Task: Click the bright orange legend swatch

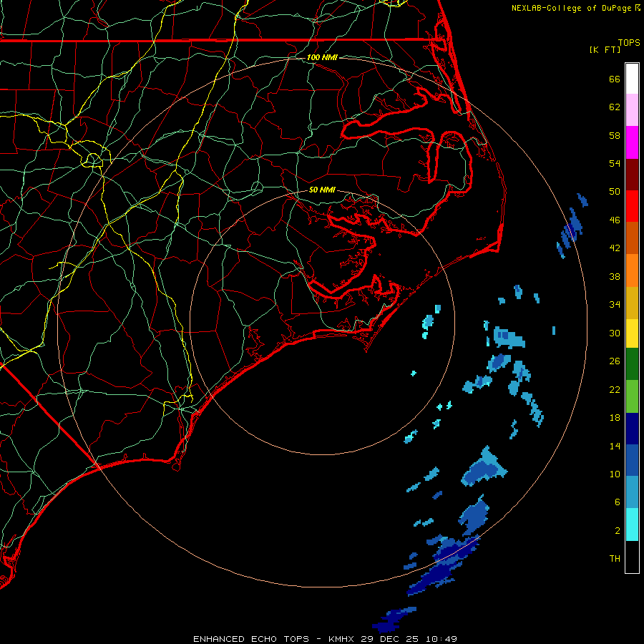Action: tap(632, 270)
